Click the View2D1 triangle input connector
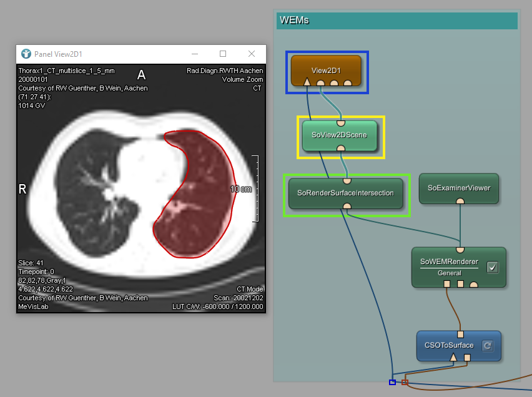Image resolution: width=532 pixels, height=397 pixels. pyautogui.click(x=307, y=82)
